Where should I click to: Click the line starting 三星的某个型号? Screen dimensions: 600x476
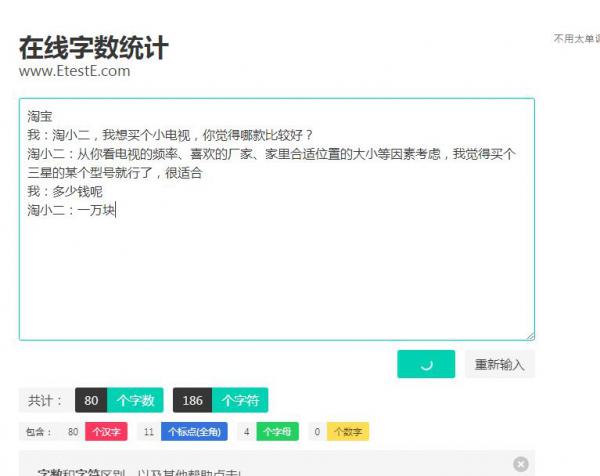(x=114, y=173)
